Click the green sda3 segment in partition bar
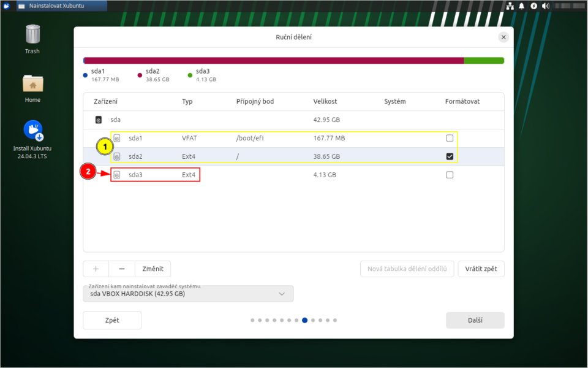The height and width of the screenshot is (368, 588). click(x=484, y=61)
